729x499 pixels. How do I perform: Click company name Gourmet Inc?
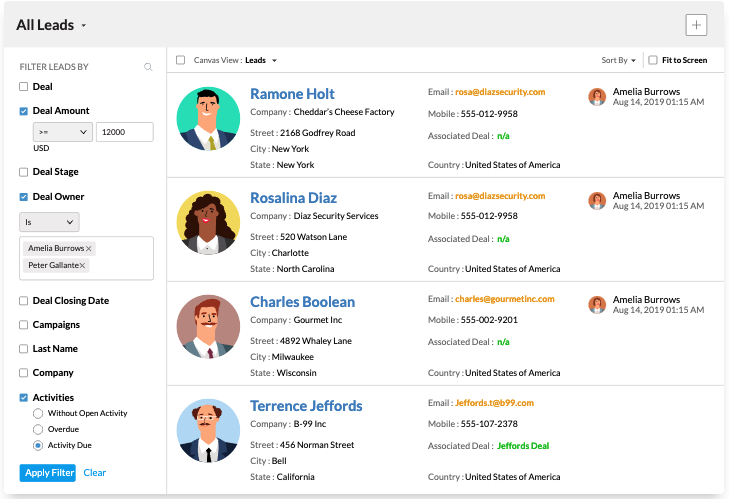318,320
